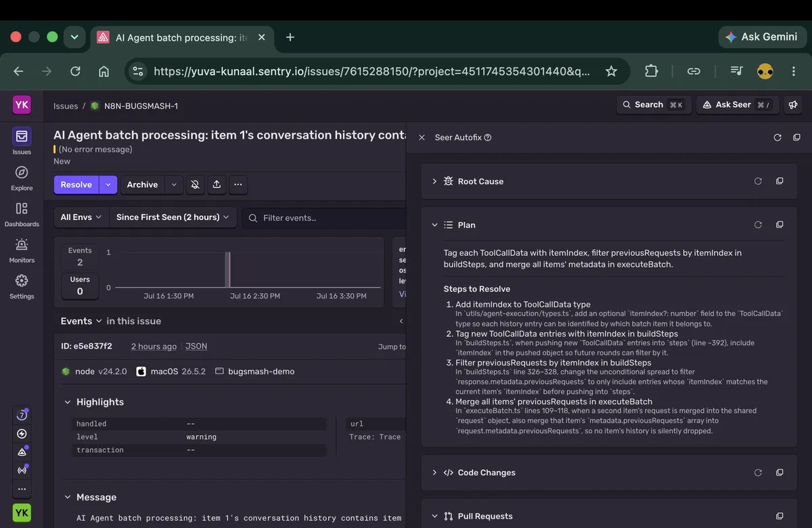
Task: Open the Since First Seen dropdown
Action: [x=173, y=217]
